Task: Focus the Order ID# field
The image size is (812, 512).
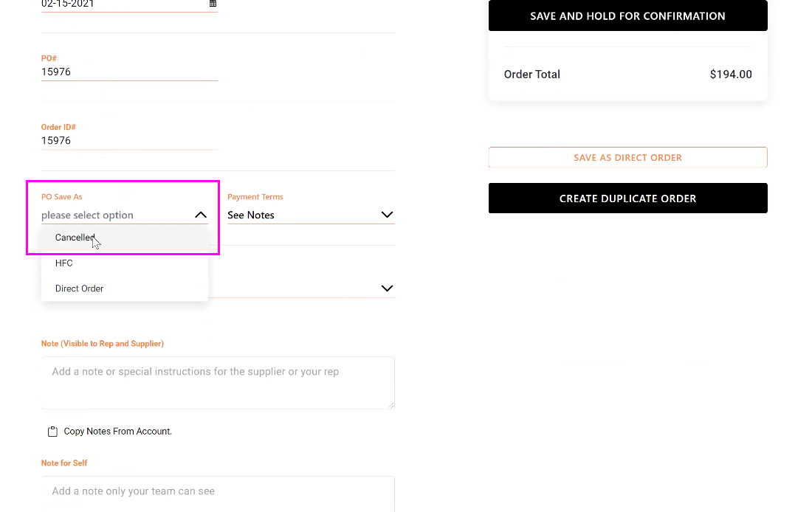Action: point(129,141)
